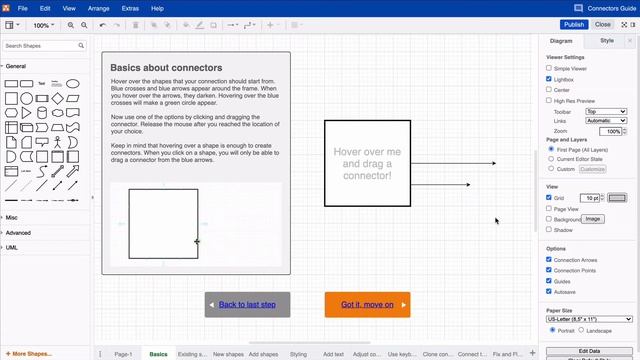This screenshot has height=360, width=640.
Task: Open the connection style dropdown in toolbar
Action: click(233, 25)
